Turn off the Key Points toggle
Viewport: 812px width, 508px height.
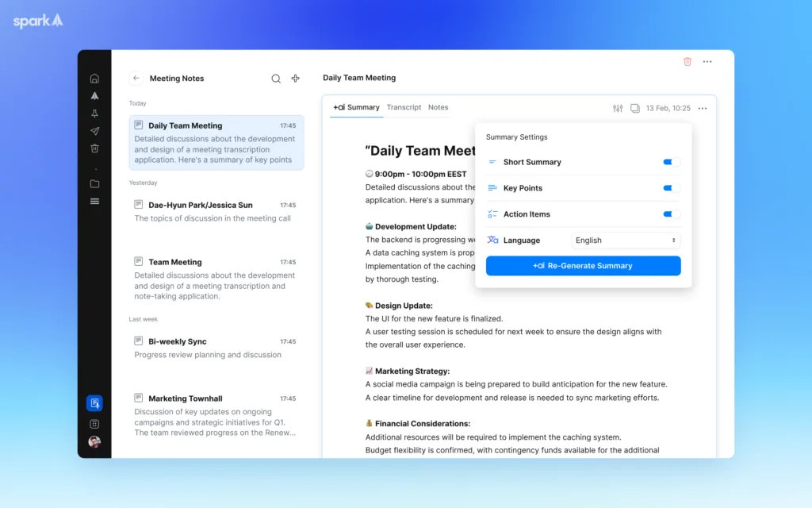(670, 188)
